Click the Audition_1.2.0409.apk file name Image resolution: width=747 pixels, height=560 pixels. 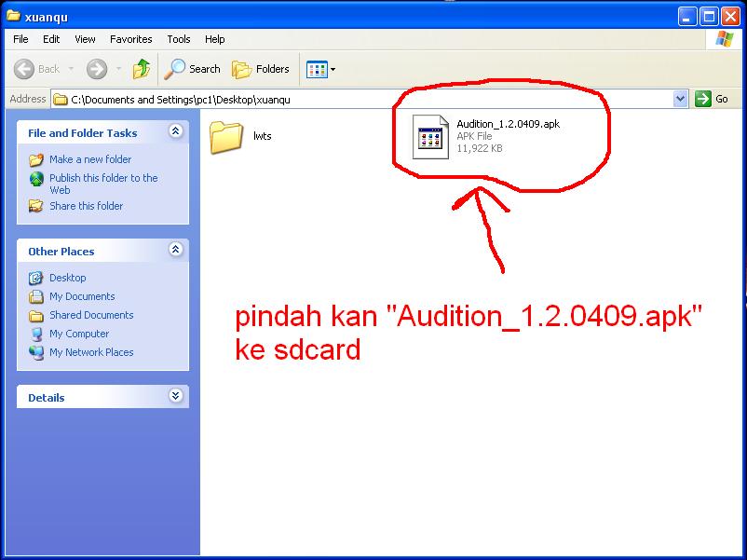pyautogui.click(x=508, y=124)
